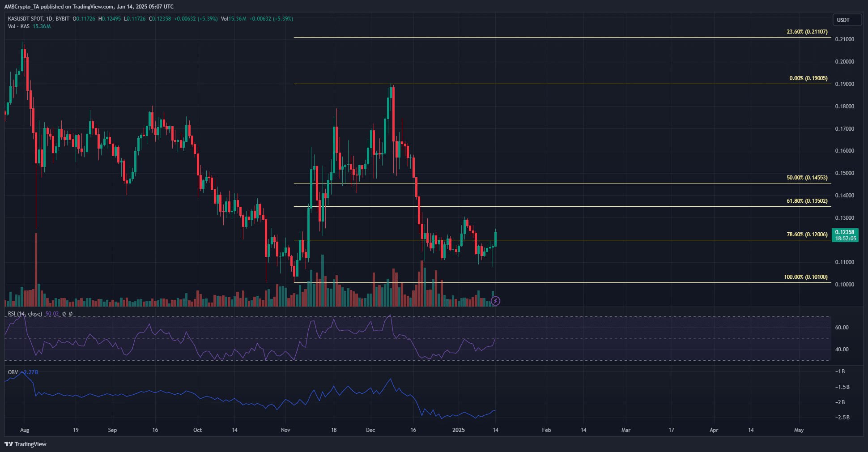
Task: Click the OBV indicator legend label
Action: 13,372
